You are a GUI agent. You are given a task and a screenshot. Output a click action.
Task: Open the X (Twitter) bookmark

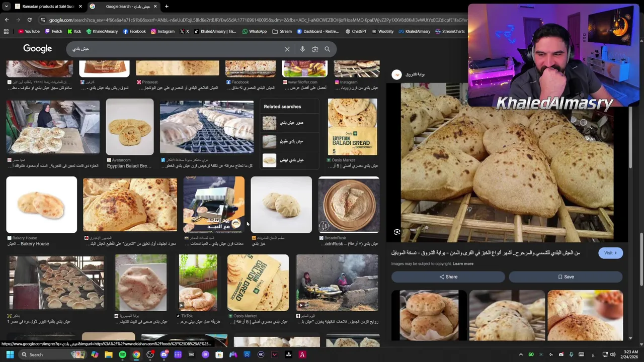click(184, 31)
